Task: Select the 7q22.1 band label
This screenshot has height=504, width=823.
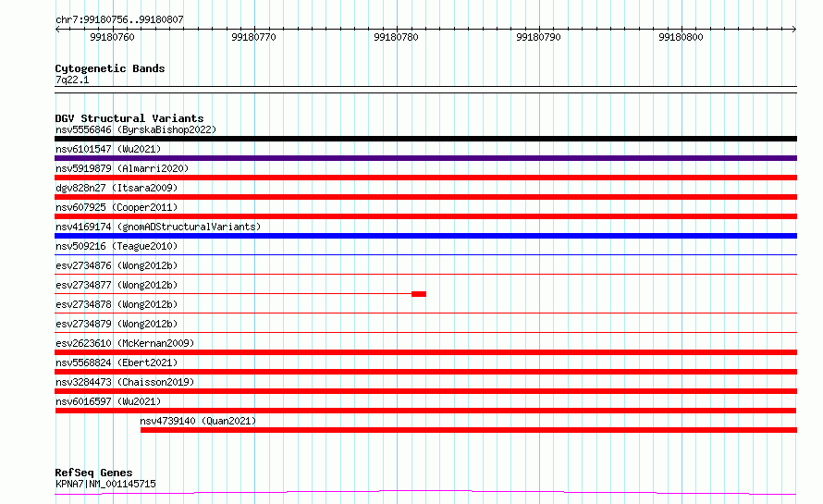Action: [x=72, y=80]
